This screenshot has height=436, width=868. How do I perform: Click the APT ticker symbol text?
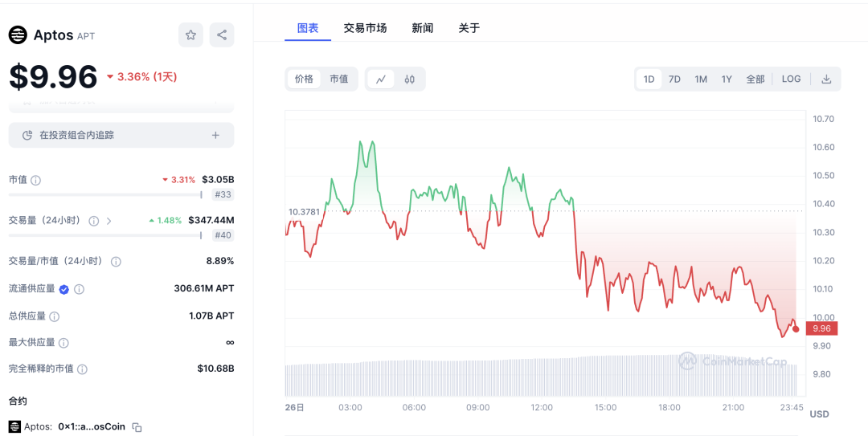point(86,36)
